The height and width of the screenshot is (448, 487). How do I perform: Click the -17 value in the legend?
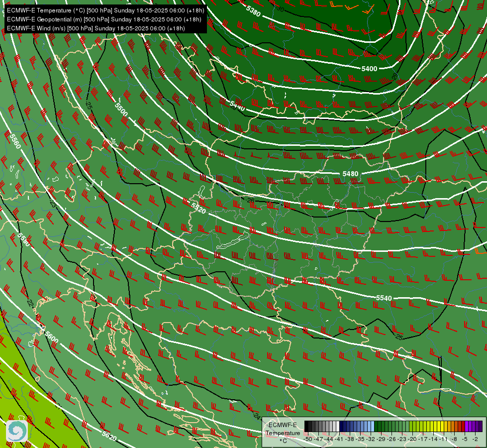click(423, 439)
